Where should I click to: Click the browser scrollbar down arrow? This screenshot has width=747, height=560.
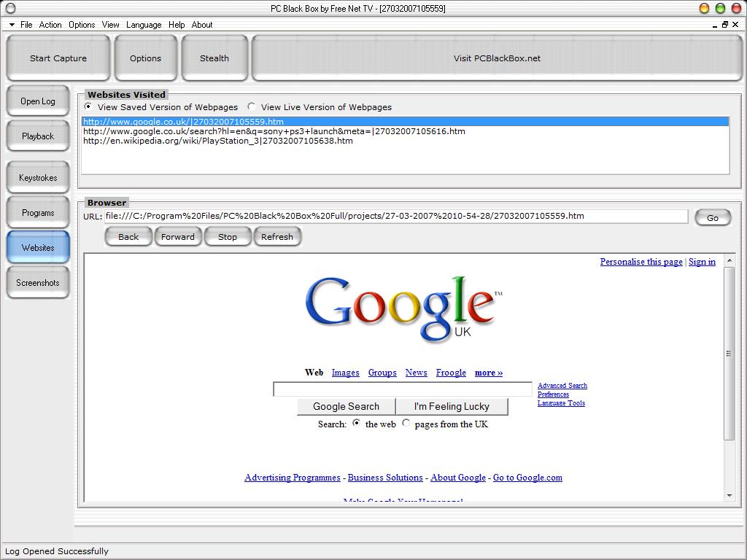click(x=729, y=496)
